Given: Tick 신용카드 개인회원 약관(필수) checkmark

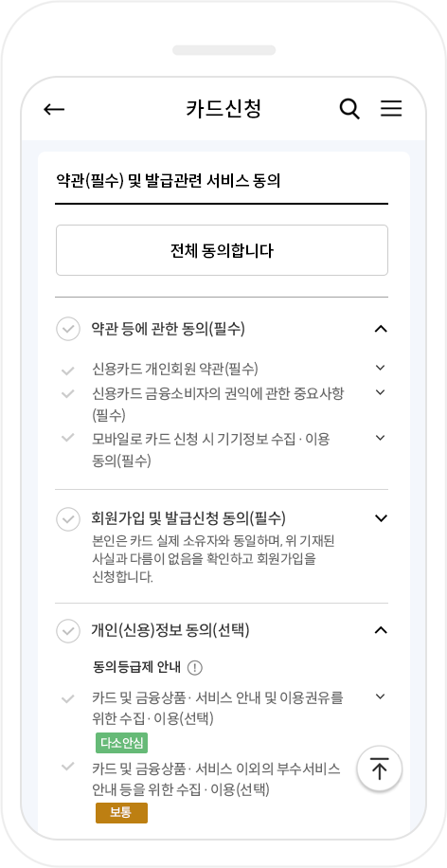Looking at the screenshot, I should [68, 371].
